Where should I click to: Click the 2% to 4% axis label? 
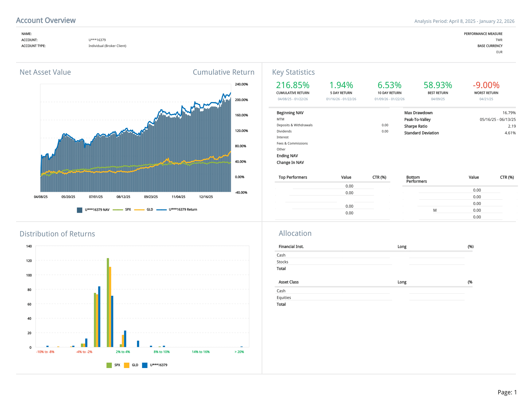(x=123, y=352)
